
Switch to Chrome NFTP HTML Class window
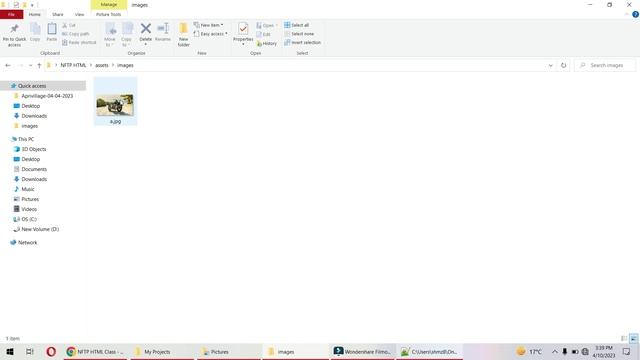(96, 351)
